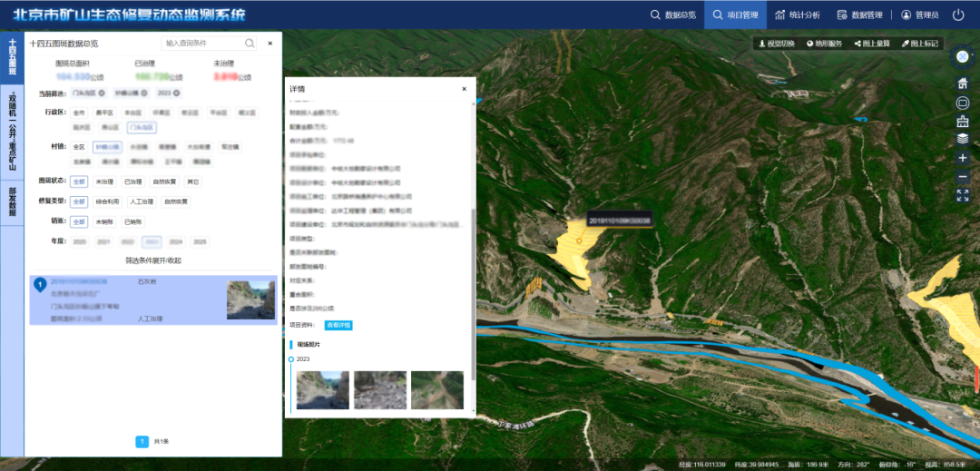Click the clear brush icon on map toolbar
980x471 pixels.
pos(963,121)
